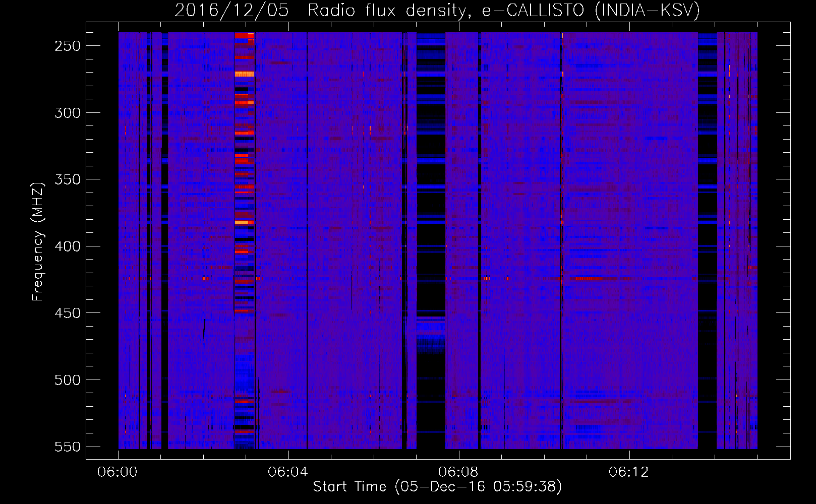Screen dimensions: 816x504
Task: Click the 'Frequency (MHZ)' axis label
Action: click(38, 241)
